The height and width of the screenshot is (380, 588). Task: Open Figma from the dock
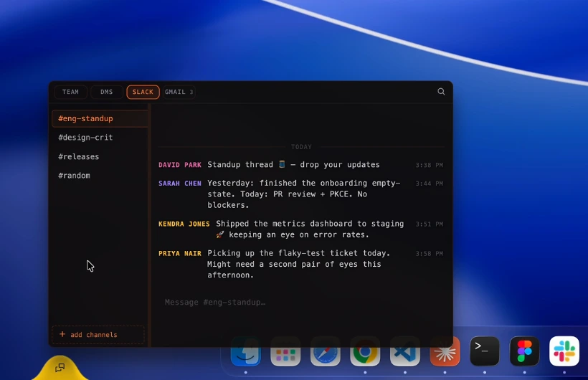pyautogui.click(x=524, y=351)
